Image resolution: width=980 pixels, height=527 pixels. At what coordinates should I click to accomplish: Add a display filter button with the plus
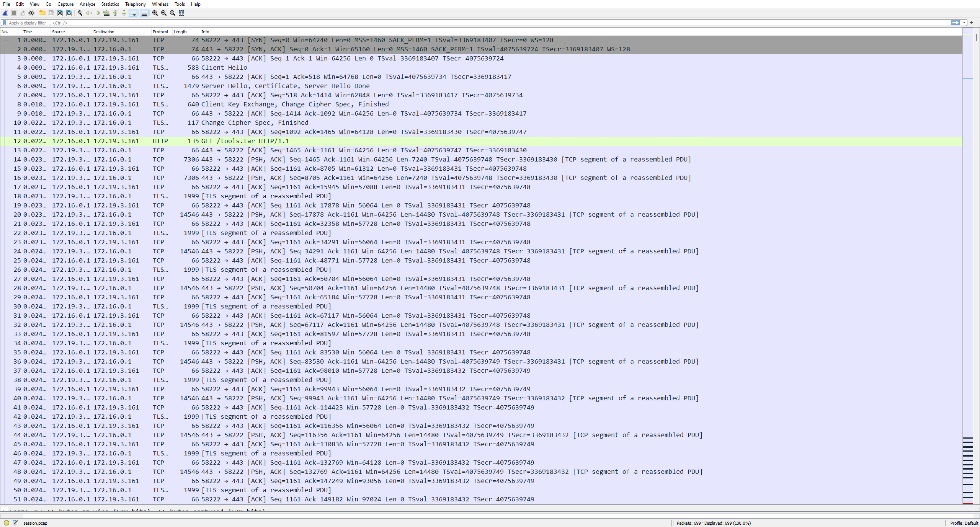coord(971,23)
